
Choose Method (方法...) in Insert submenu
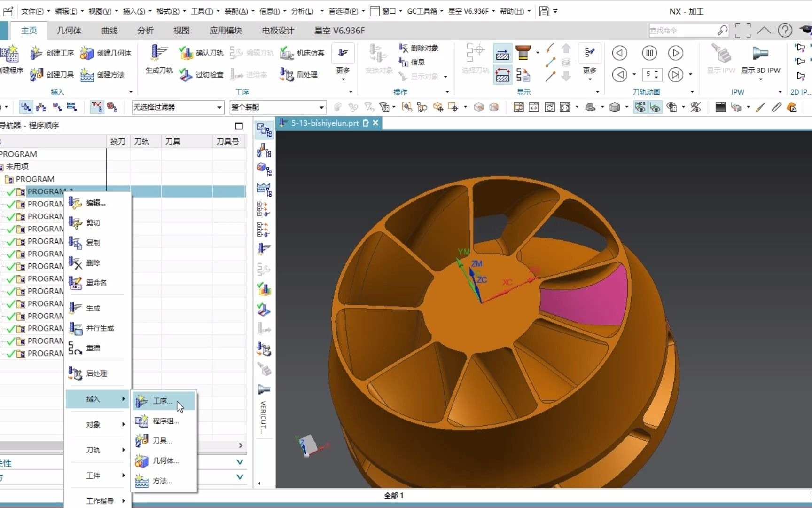point(163,481)
